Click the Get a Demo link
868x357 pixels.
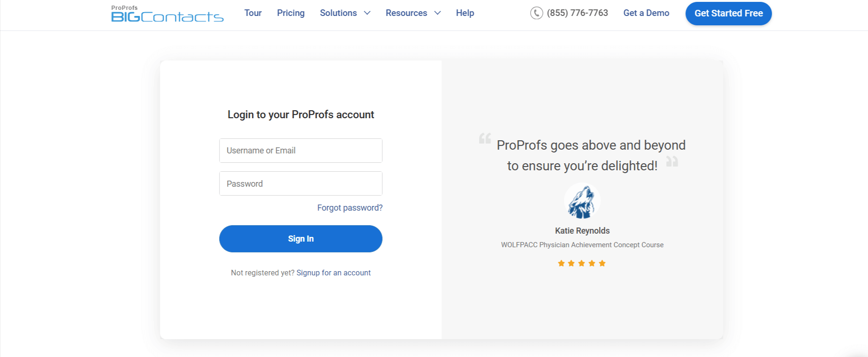point(646,13)
